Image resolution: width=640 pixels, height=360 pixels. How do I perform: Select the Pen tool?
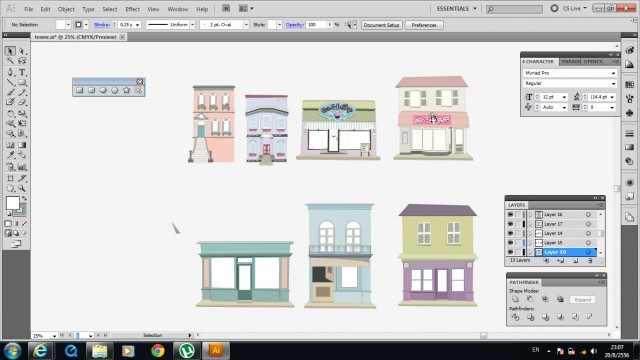point(10,73)
